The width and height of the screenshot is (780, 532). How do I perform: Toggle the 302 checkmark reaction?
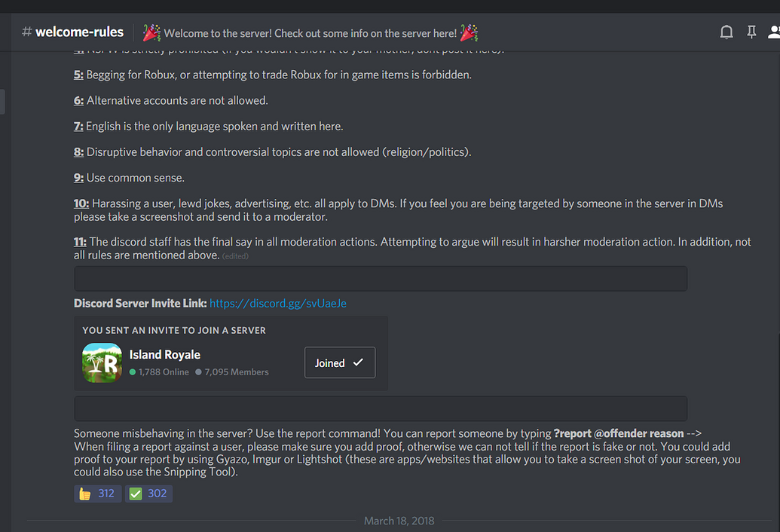(148, 493)
